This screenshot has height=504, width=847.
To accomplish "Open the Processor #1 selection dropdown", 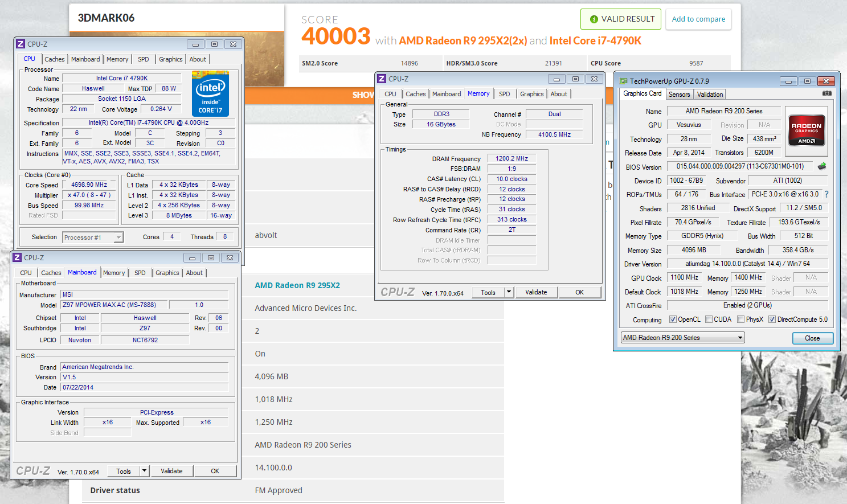I will pyautogui.click(x=118, y=237).
